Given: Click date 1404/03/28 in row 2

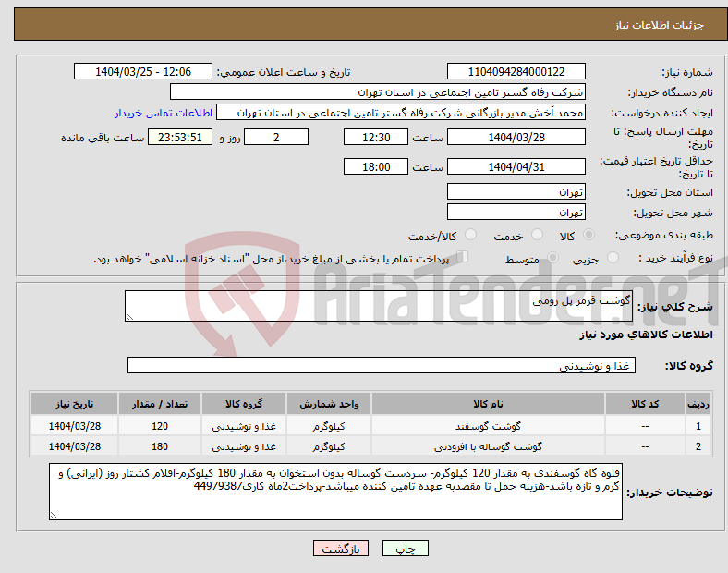Looking at the screenshot, I should 74,446.
